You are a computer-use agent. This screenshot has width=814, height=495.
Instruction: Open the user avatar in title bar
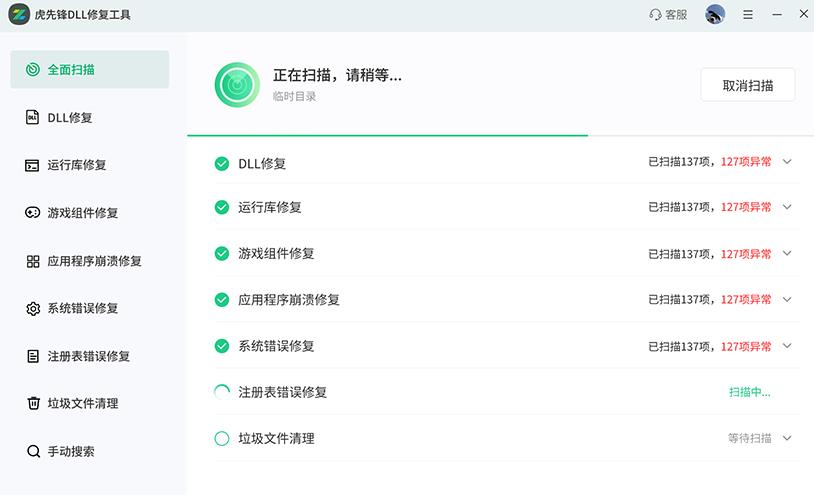[x=715, y=15]
